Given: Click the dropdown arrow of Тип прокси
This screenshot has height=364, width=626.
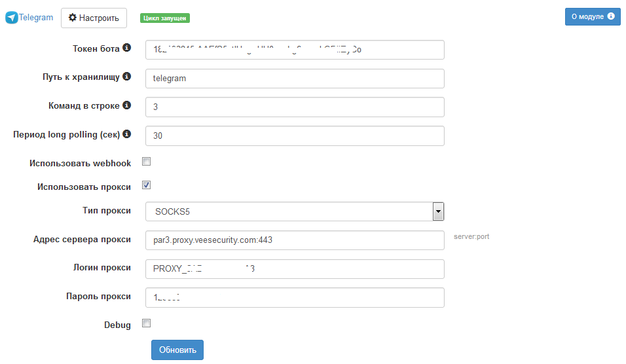Looking at the screenshot, I should (438, 211).
